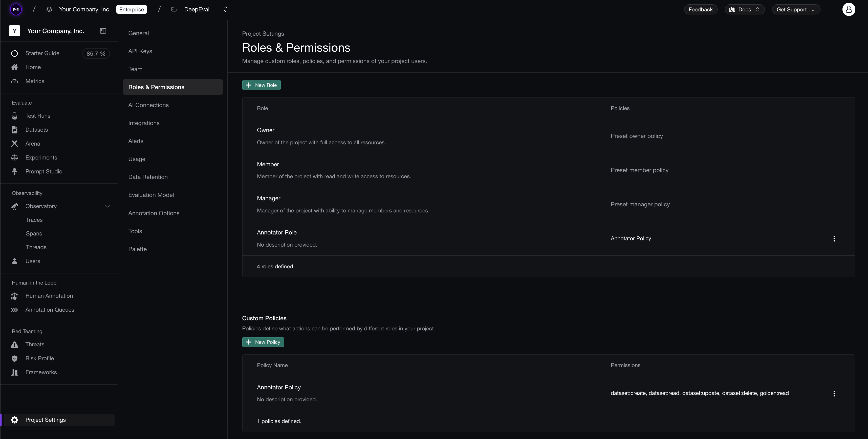Open Arena from the sidebar
The image size is (868, 439).
coord(33,144)
